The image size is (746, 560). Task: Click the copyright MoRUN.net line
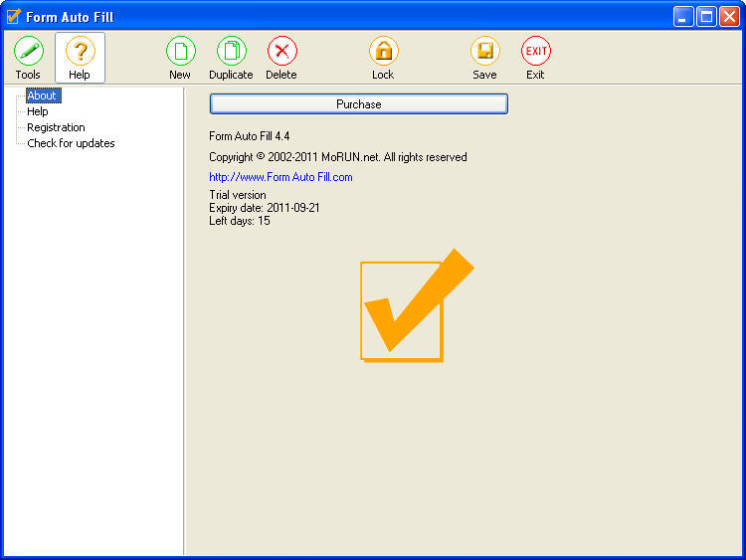tap(338, 157)
